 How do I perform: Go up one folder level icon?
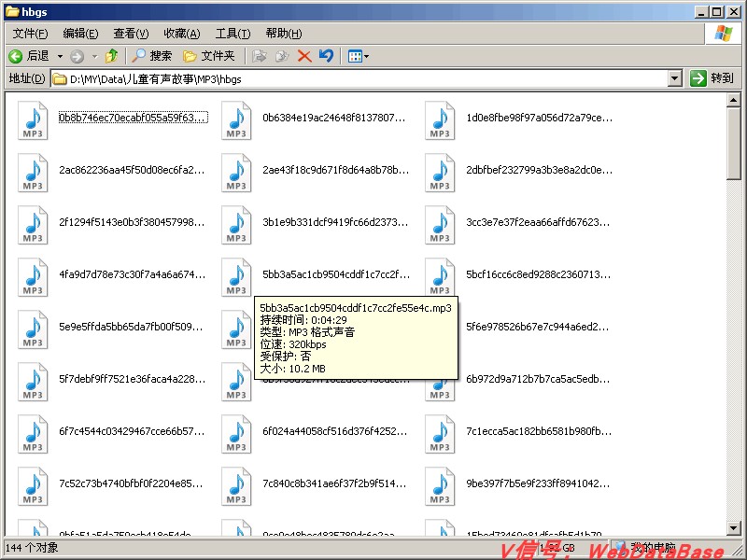[111, 56]
